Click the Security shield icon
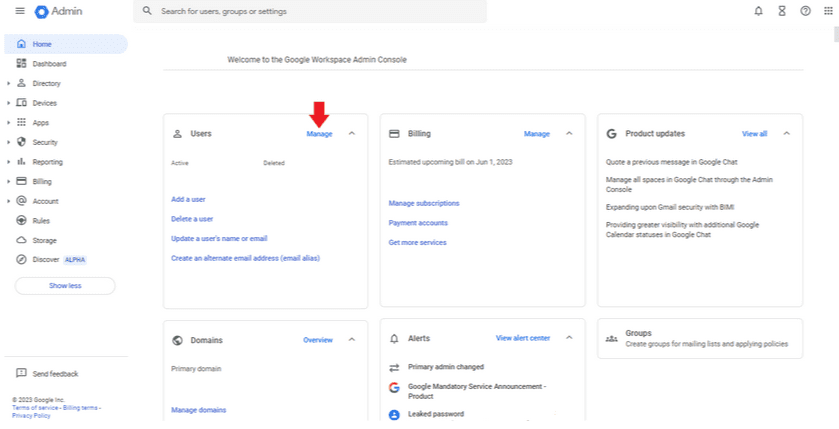The image size is (839, 429). pos(21,142)
